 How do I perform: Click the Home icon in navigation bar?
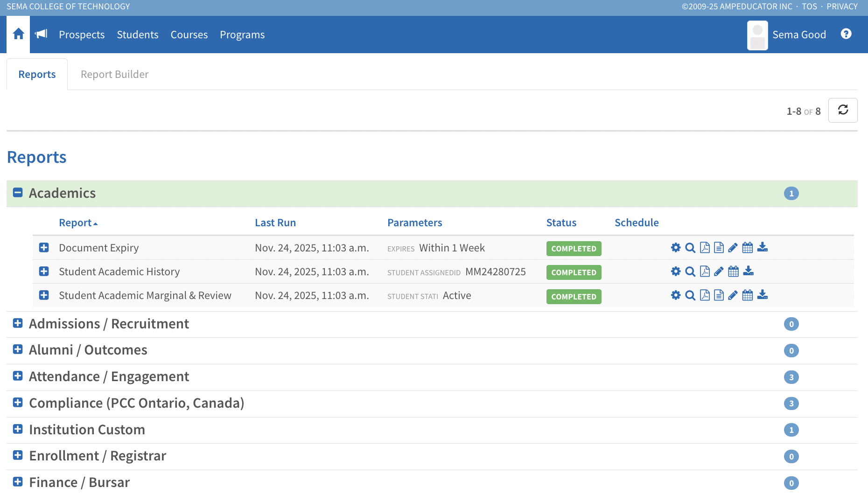click(x=18, y=34)
